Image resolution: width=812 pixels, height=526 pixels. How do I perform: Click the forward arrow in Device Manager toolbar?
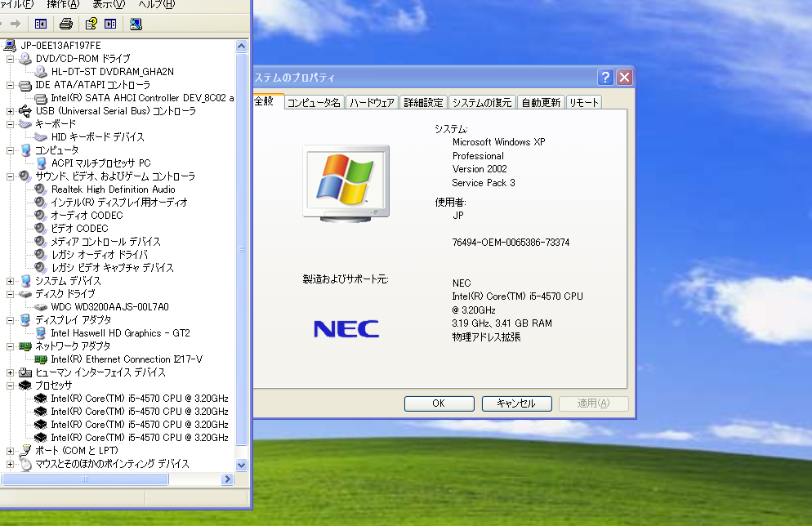pos(16,24)
